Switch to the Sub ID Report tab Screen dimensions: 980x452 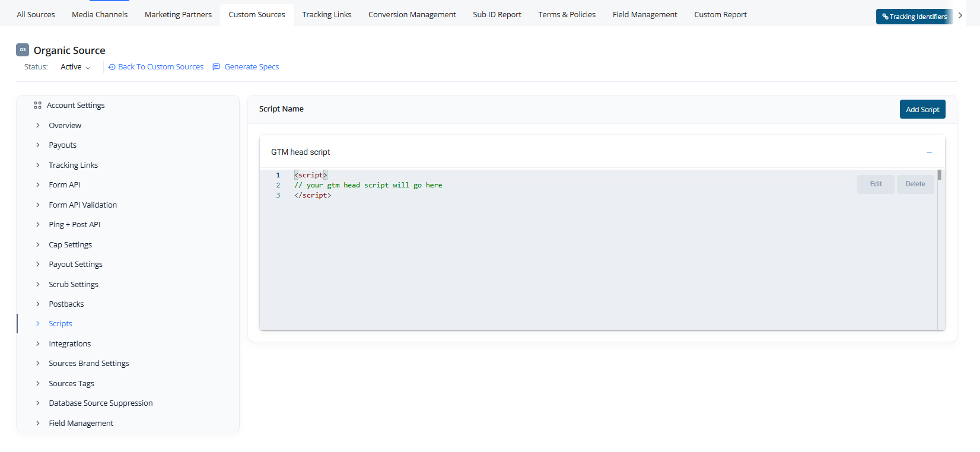[x=497, y=14]
